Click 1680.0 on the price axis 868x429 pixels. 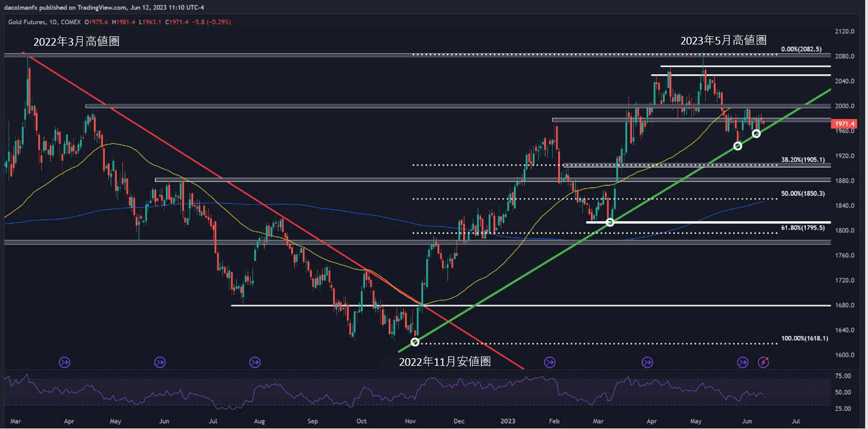845,305
